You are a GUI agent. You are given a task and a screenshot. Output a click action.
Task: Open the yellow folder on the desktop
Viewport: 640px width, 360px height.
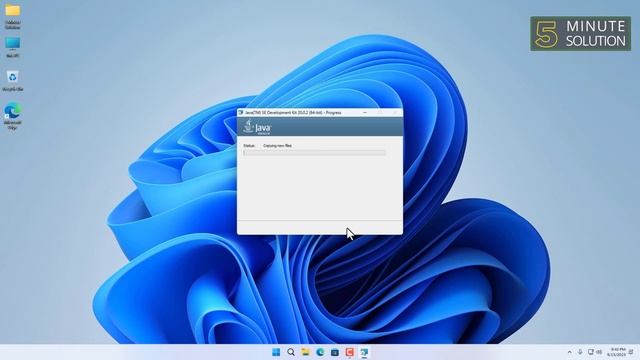pos(13,11)
